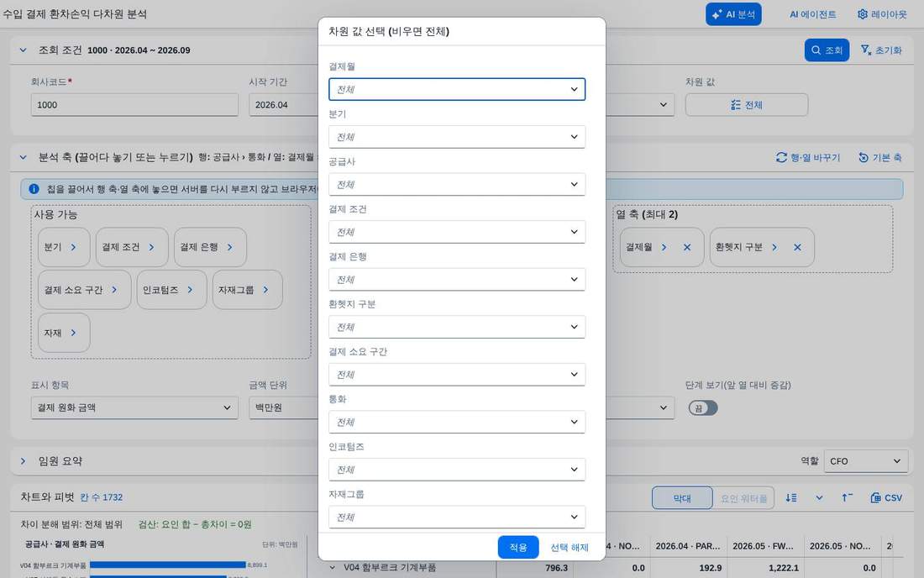The image size is (924, 578).
Task: Click the 기본 축 reset button
Action: pos(880,157)
